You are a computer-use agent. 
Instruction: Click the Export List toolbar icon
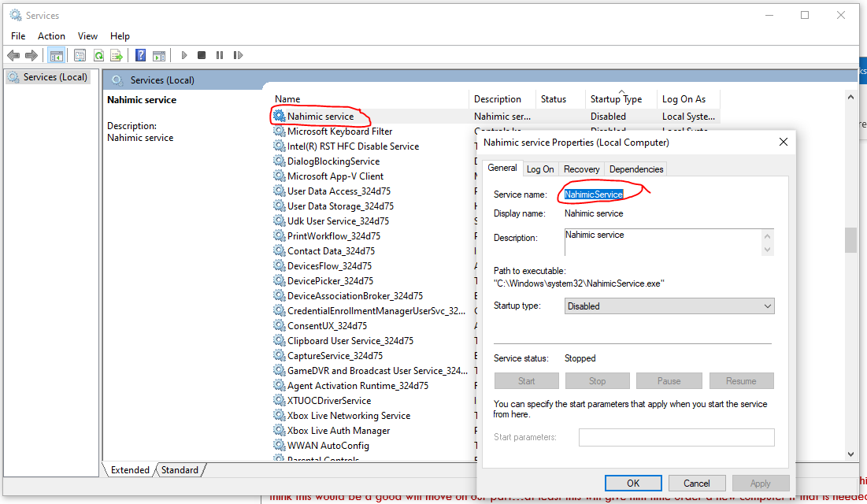116,55
